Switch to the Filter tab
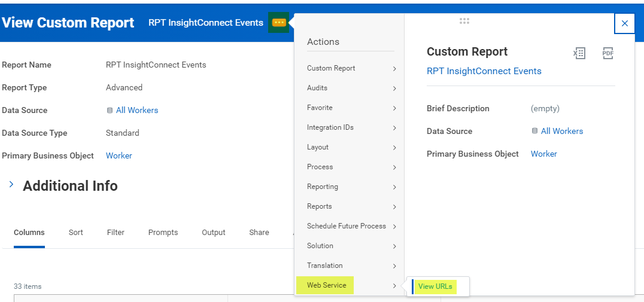Screen dimensions: 644x302 (x=116, y=233)
